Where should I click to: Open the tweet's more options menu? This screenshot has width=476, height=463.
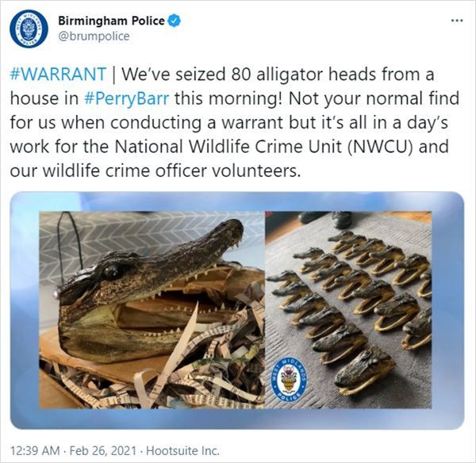click(x=455, y=20)
